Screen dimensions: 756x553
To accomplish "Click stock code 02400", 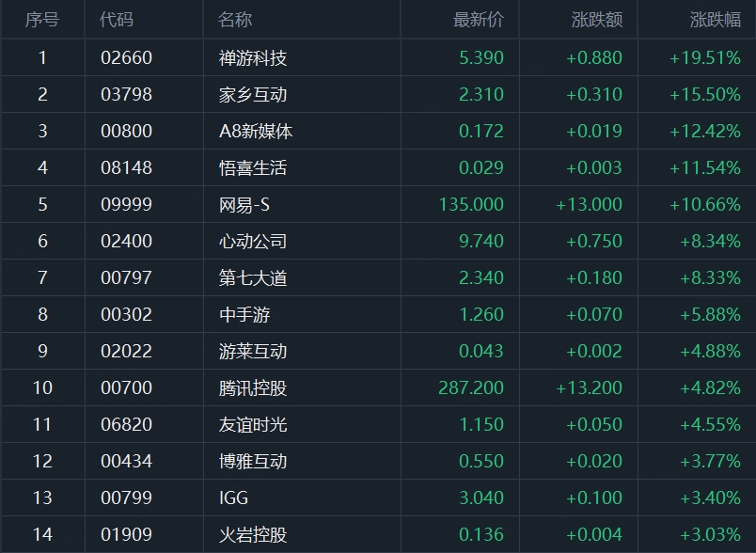I will pyautogui.click(x=126, y=242).
